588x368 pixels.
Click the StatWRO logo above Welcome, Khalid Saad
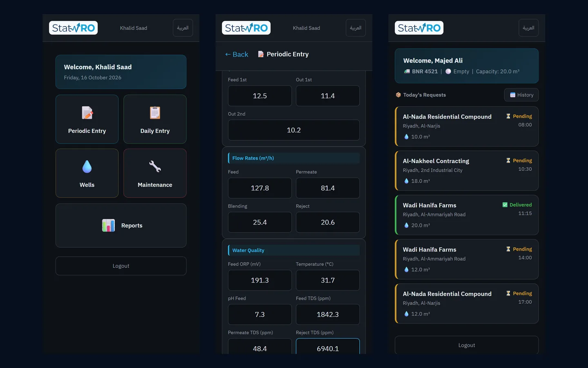[x=73, y=28]
